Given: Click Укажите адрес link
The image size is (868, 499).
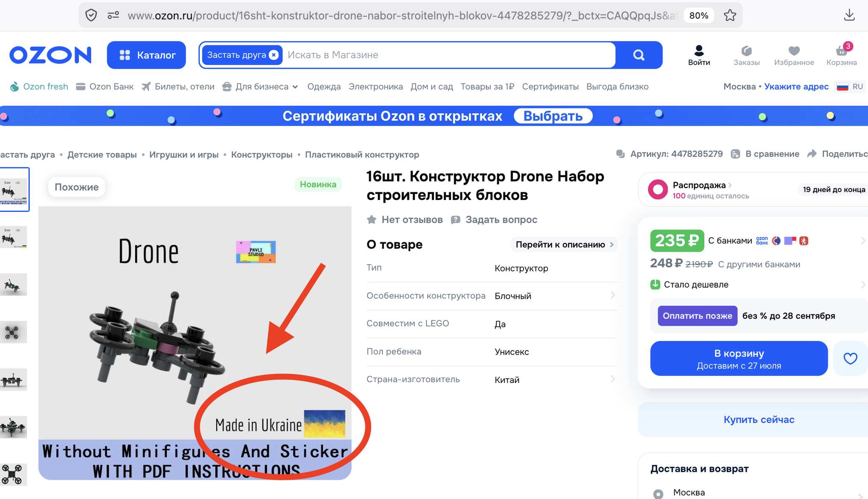Looking at the screenshot, I should [x=796, y=86].
